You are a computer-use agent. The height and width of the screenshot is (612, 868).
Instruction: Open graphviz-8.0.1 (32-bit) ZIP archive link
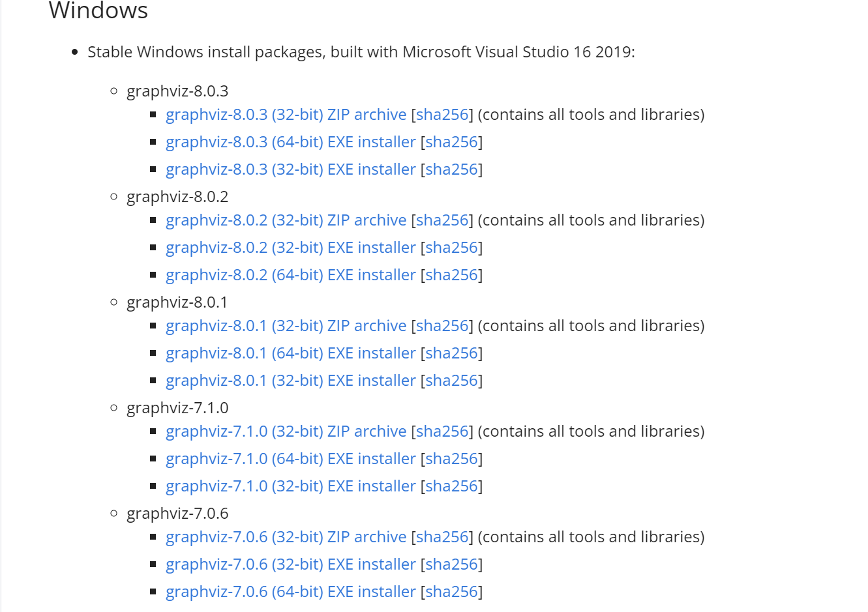tap(286, 326)
